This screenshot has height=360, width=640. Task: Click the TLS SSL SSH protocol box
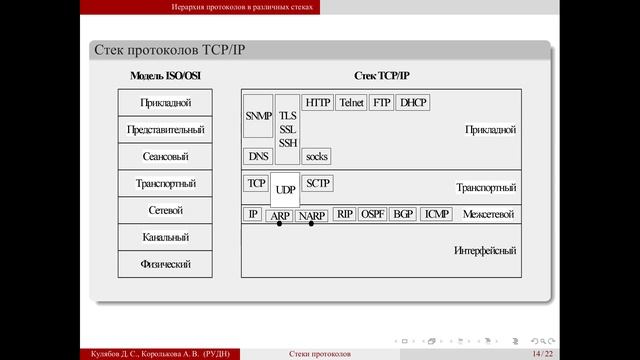click(x=287, y=129)
